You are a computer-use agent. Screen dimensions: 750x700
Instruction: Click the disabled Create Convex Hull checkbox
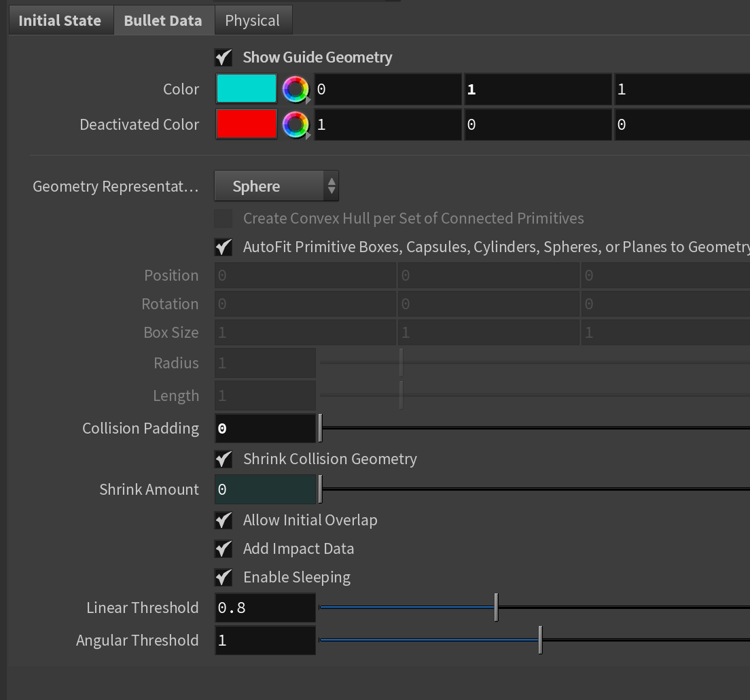pyautogui.click(x=224, y=218)
